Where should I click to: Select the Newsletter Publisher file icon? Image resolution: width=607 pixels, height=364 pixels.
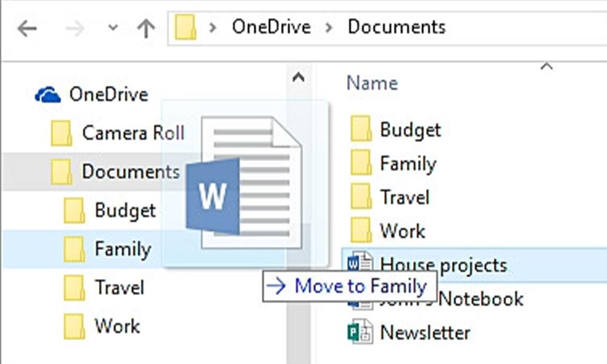(360, 332)
